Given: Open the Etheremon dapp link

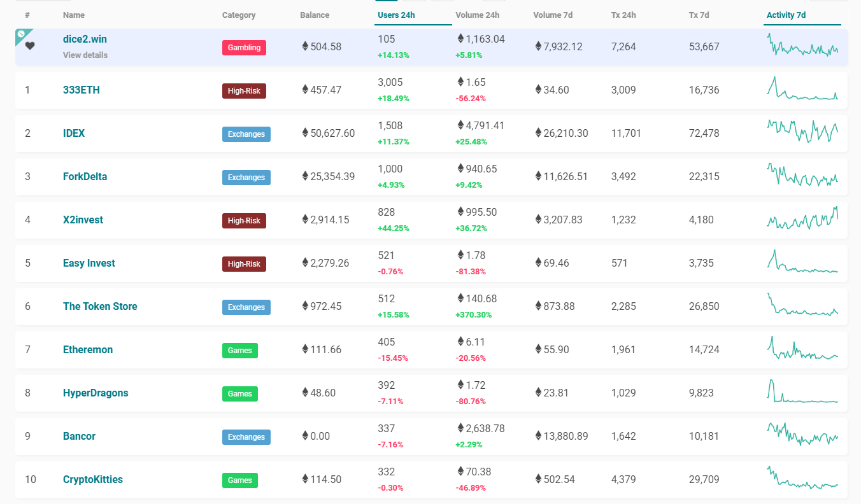Looking at the screenshot, I should 88,349.
